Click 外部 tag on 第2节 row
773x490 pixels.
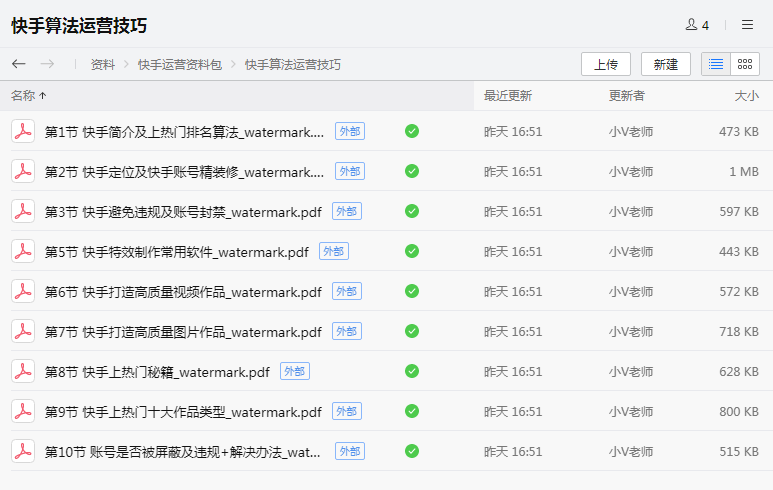(x=350, y=171)
